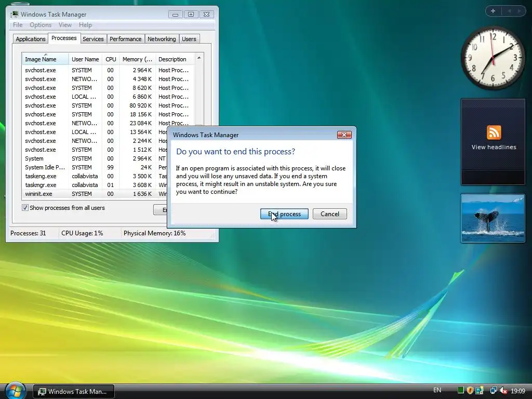Sort processes by Image Name column
Image resolution: width=532 pixels, height=399 pixels.
coord(46,59)
